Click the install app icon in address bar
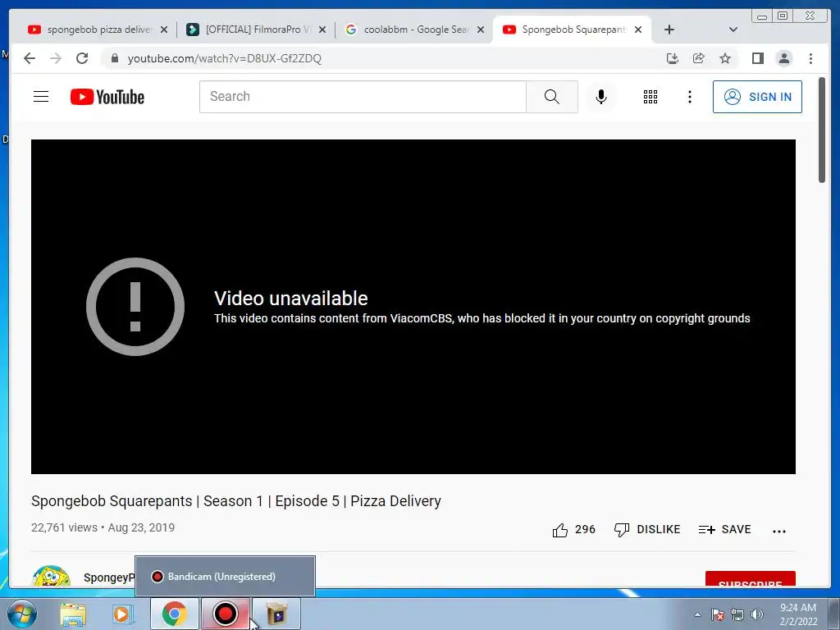 tap(673, 58)
